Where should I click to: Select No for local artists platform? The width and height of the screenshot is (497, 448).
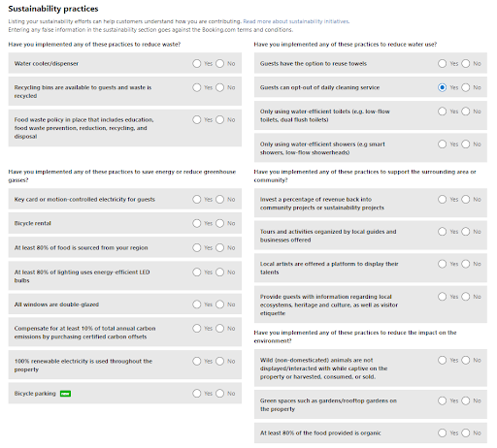click(x=465, y=264)
